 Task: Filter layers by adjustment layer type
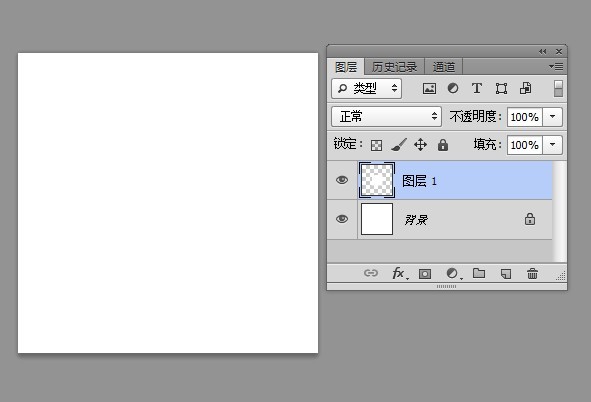pos(453,89)
